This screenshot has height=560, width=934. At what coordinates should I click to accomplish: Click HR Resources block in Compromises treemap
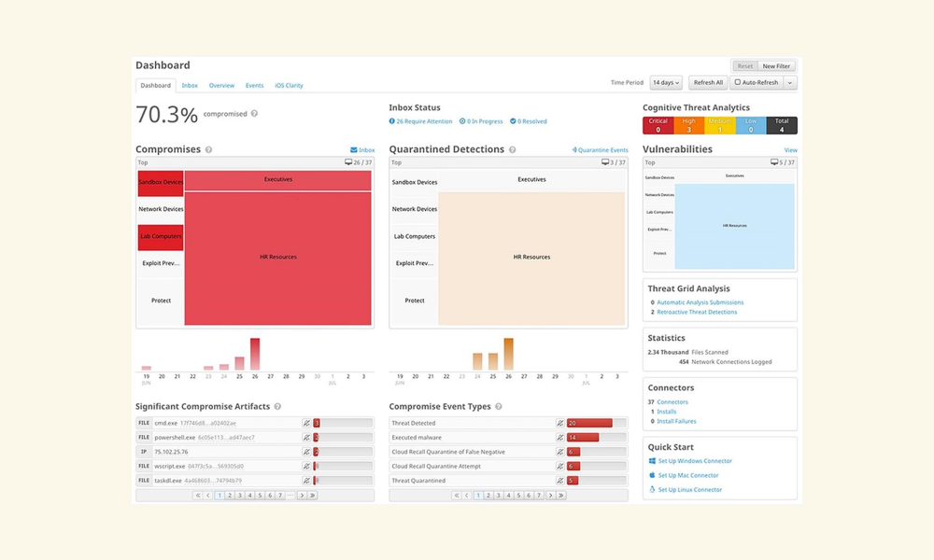[x=278, y=259]
